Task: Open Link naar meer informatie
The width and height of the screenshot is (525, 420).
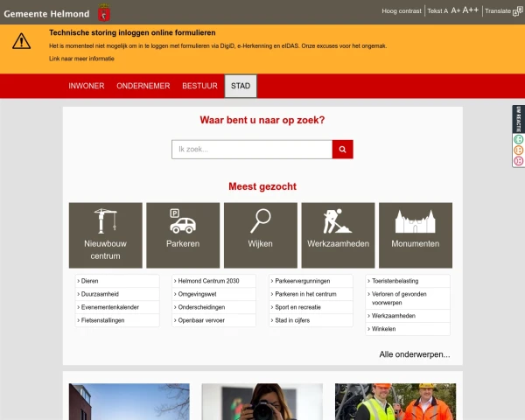Action: click(81, 59)
